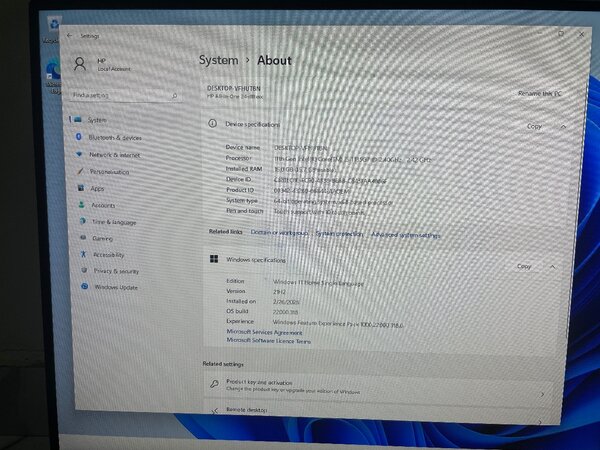Collapse the Device specifications section
The image size is (600, 450).
pos(563,126)
